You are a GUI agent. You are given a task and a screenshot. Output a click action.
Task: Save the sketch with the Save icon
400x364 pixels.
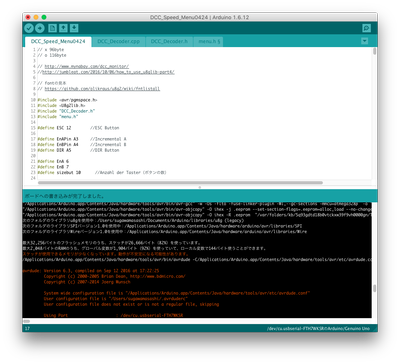click(74, 28)
